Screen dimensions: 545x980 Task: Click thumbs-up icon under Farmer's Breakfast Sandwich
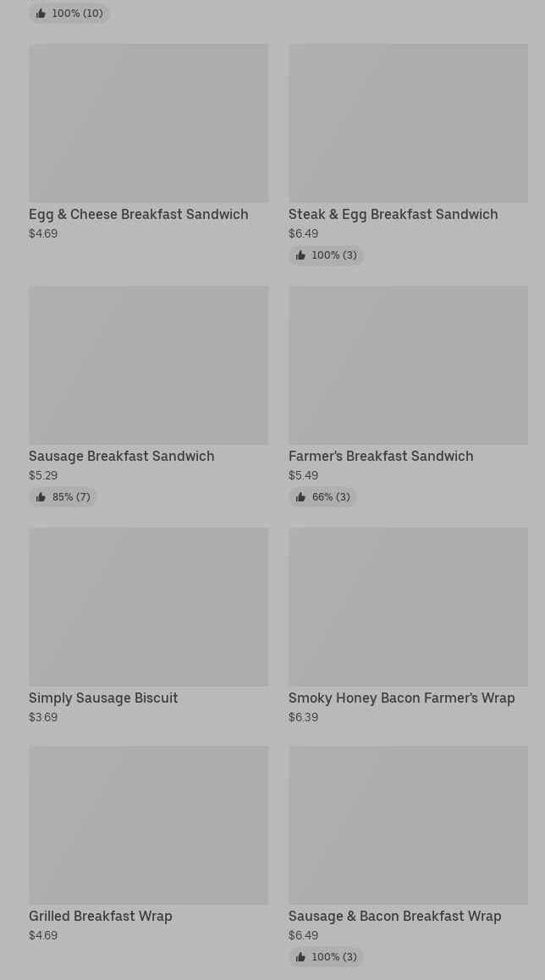pos(300,497)
